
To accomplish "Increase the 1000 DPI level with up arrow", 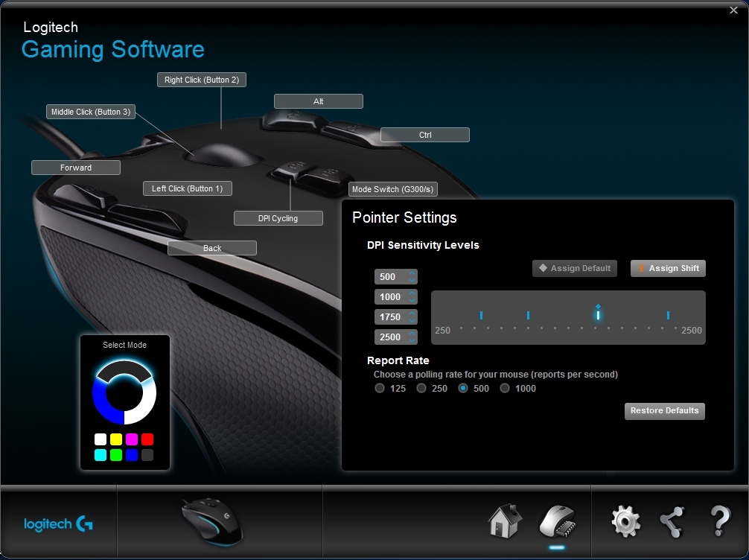I will [x=412, y=293].
